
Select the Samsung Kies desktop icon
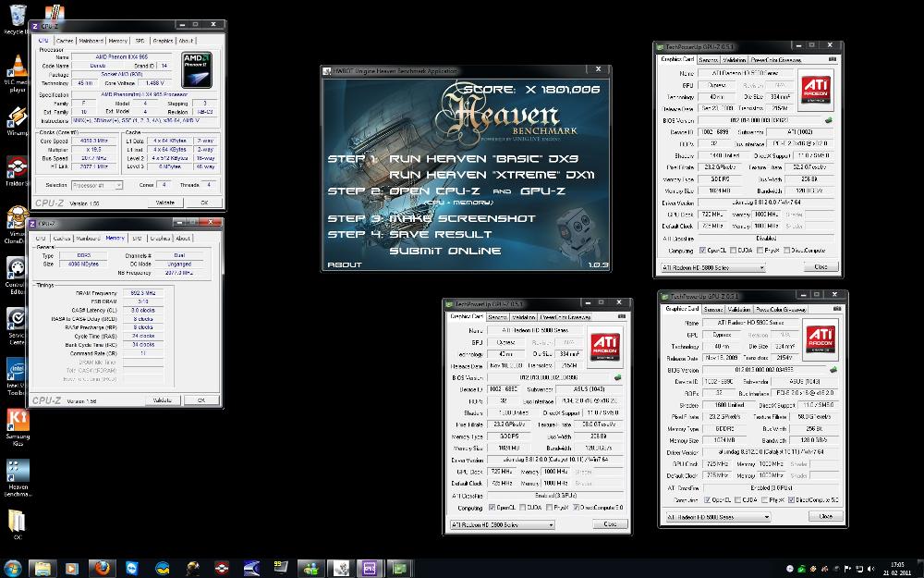[x=18, y=427]
